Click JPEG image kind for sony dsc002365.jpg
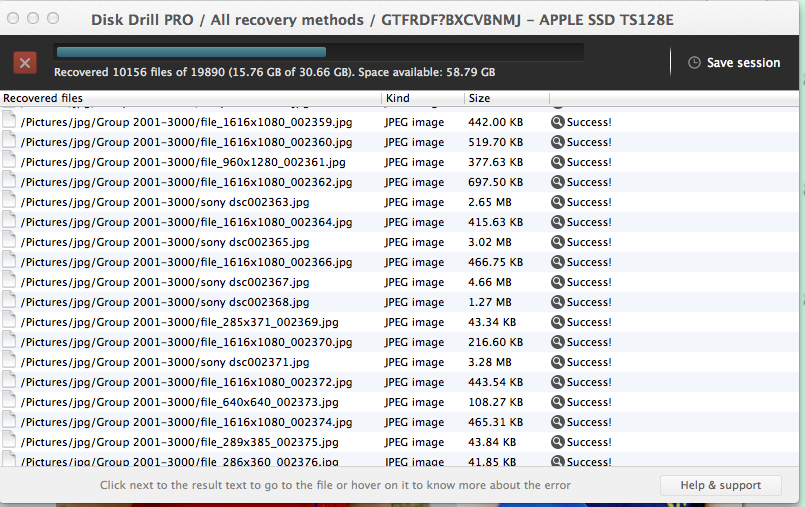 coord(414,242)
